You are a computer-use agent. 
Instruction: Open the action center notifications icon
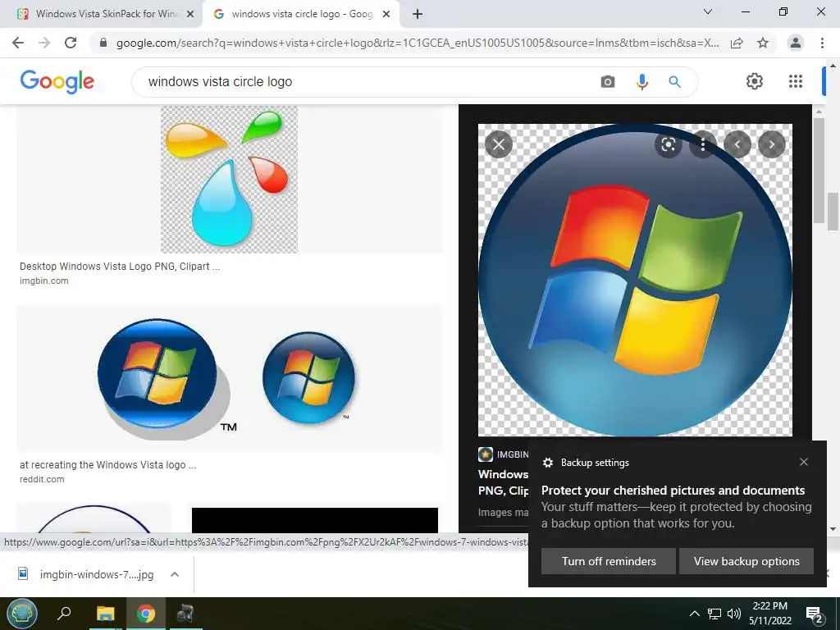pos(814,614)
